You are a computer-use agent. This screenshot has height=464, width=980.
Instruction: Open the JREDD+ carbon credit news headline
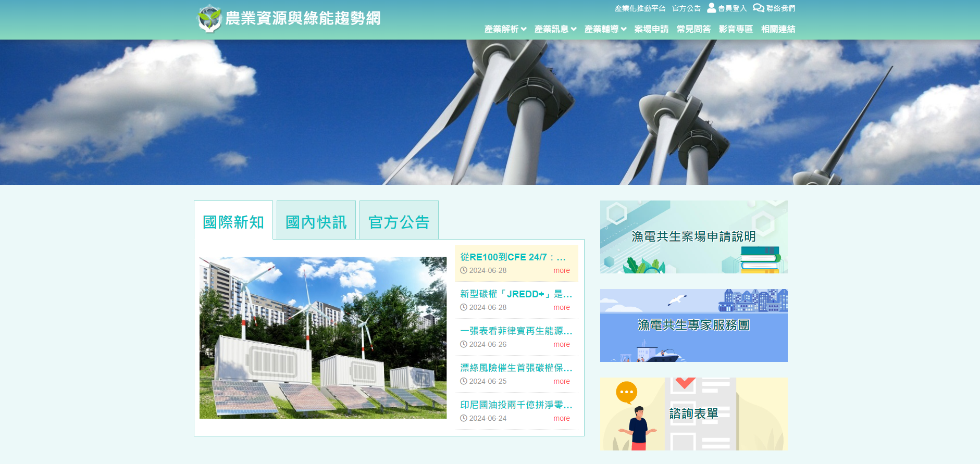[516, 294]
